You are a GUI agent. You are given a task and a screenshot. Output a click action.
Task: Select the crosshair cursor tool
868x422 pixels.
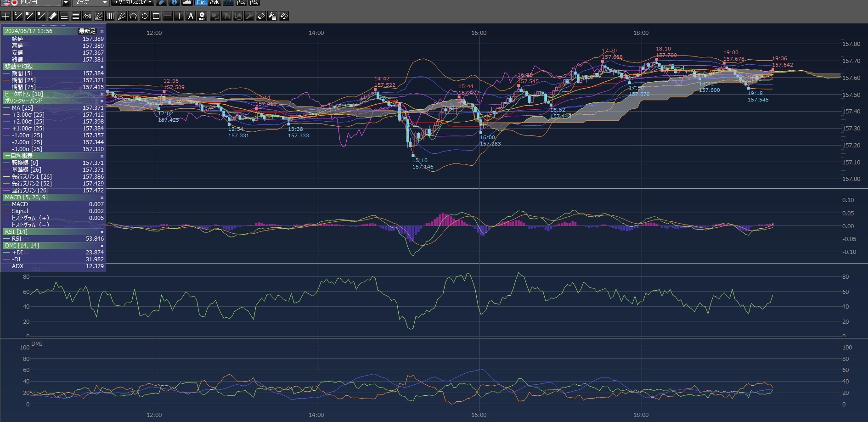6,17
